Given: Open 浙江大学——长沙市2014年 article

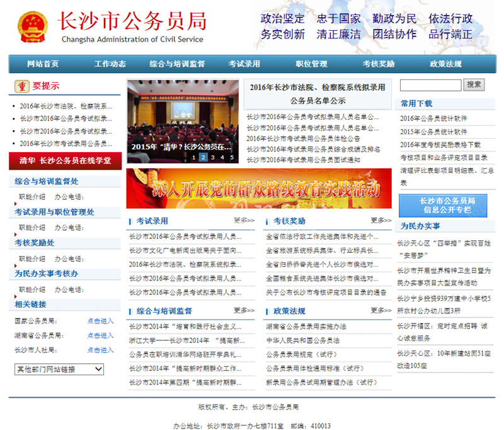Looking at the screenshot, I should click(186, 340).
